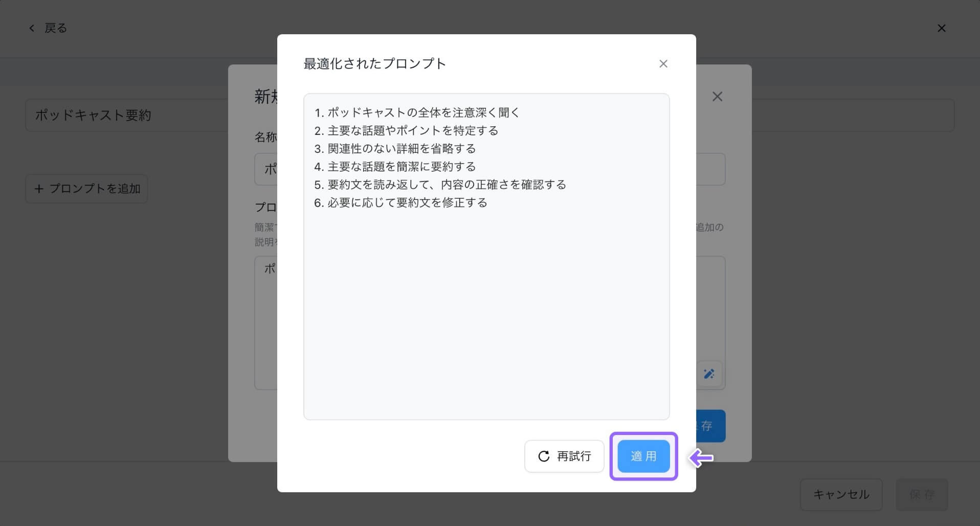Viewport: 980px width, 526px height.
Task: Click the circular retry arrow icon
Action: (544, 456)
